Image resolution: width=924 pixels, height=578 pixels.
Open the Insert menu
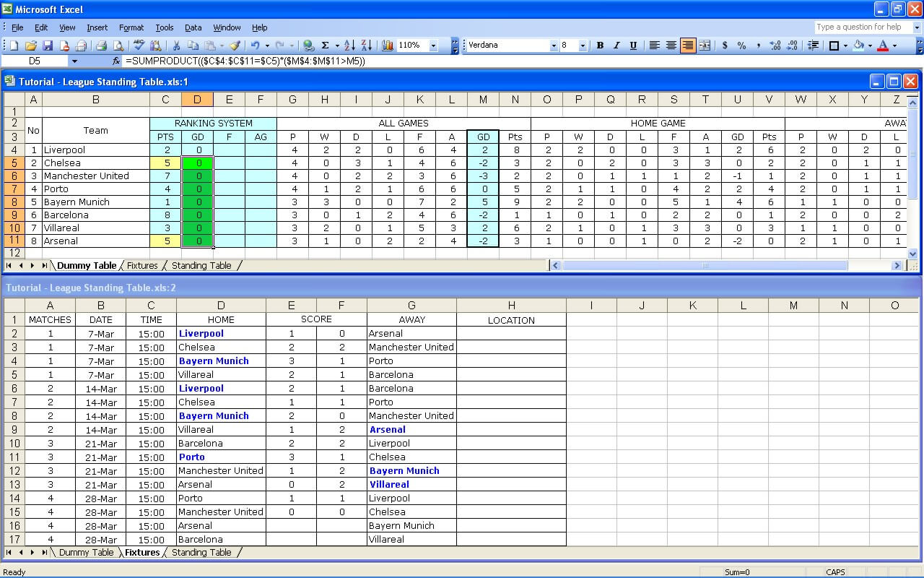point(97,27)
